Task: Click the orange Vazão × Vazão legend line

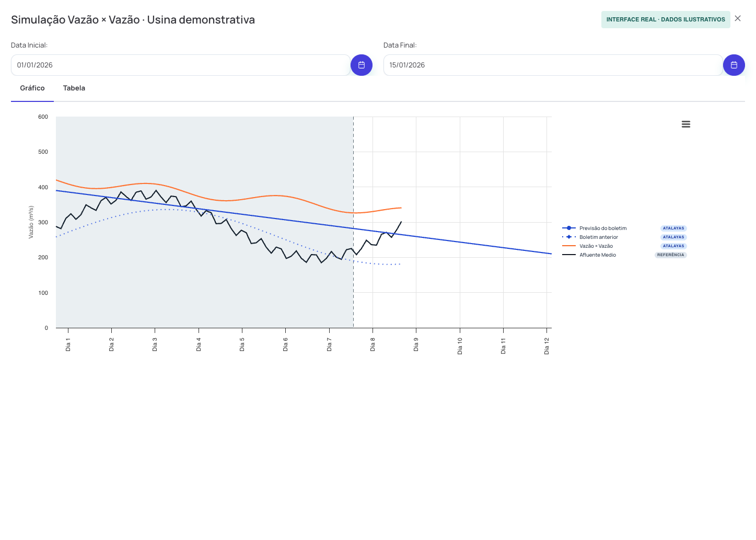Action: click(x=569, y=246)
